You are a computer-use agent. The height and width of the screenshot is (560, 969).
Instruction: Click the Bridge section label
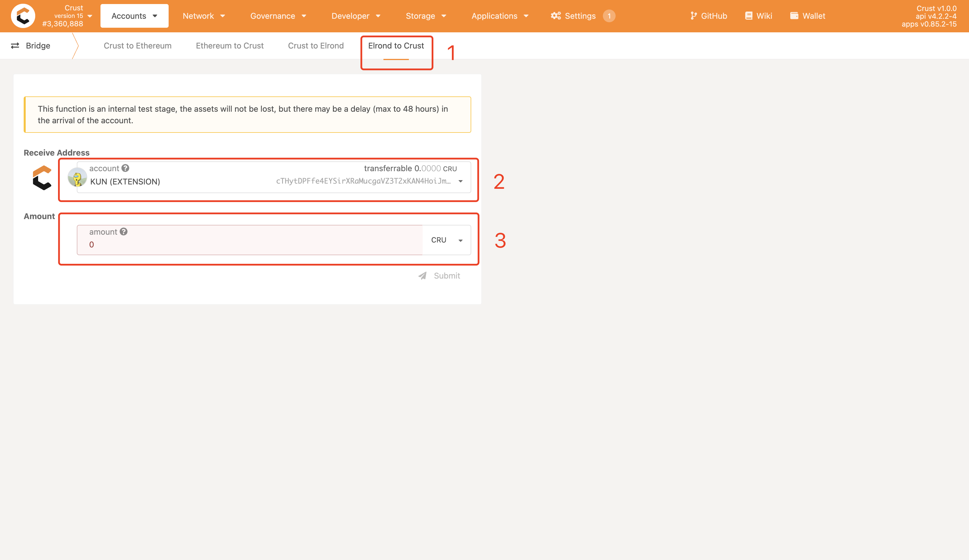[38, 46]
